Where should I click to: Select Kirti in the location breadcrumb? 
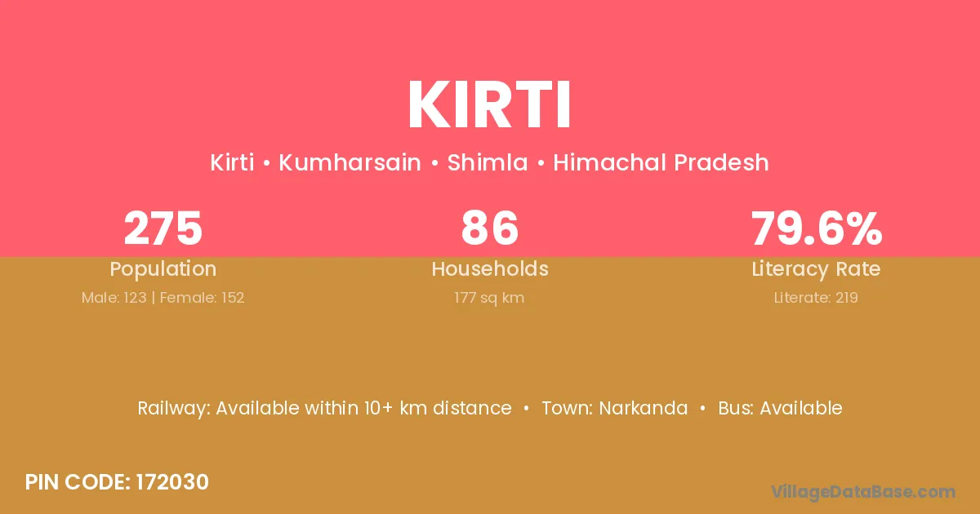click(231, 162)
